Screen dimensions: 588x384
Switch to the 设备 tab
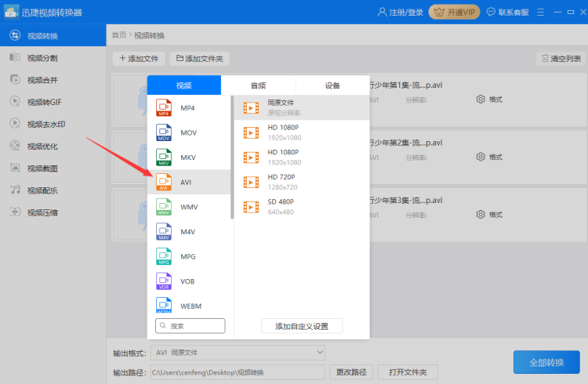click(x=332, y=85)
